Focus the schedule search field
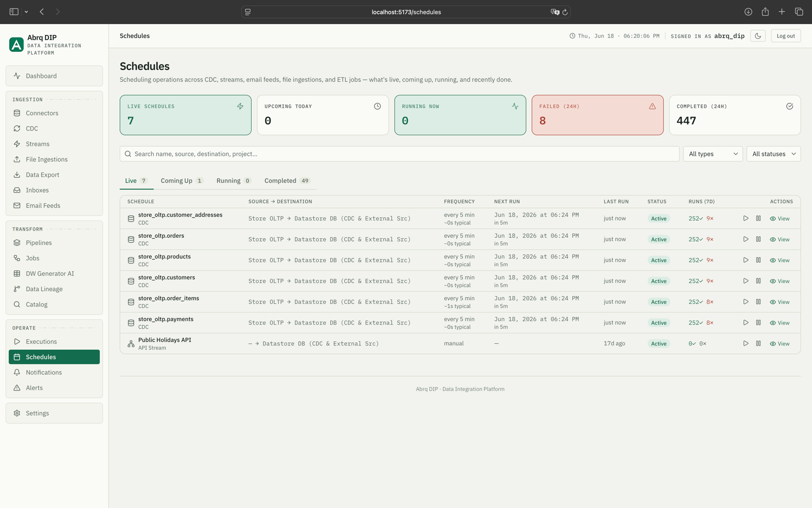This screenshot has height=508, width=812. 399,154
